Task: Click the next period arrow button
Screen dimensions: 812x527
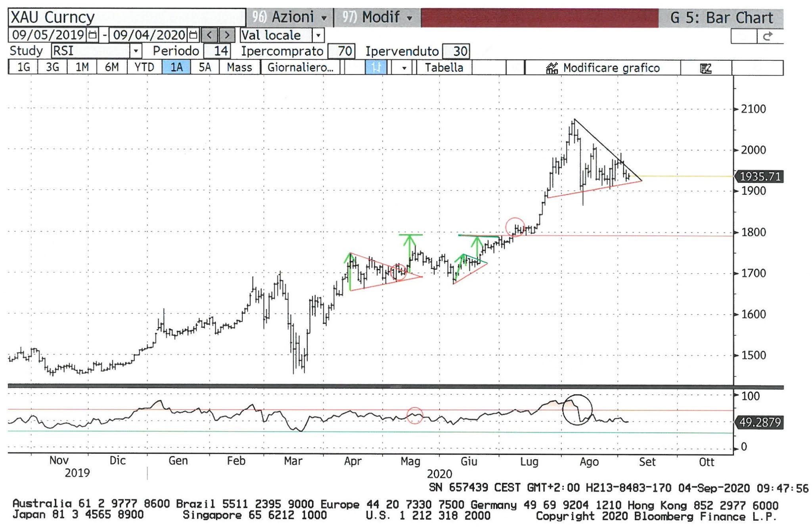Action: click(x=226, y=35)
